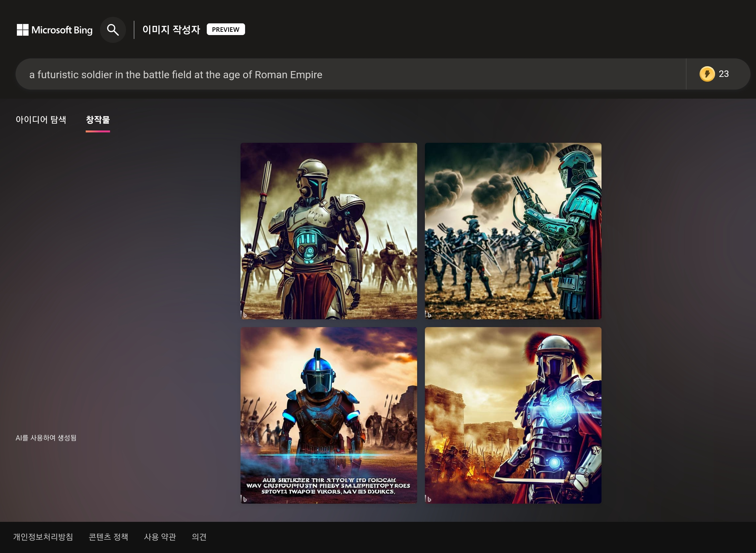Image resolution: width=756 pixels, height=553 pixels.
Task: Click Bing watermark on blue helmet image
Action: pyautogui.click(x=244, y=499)
